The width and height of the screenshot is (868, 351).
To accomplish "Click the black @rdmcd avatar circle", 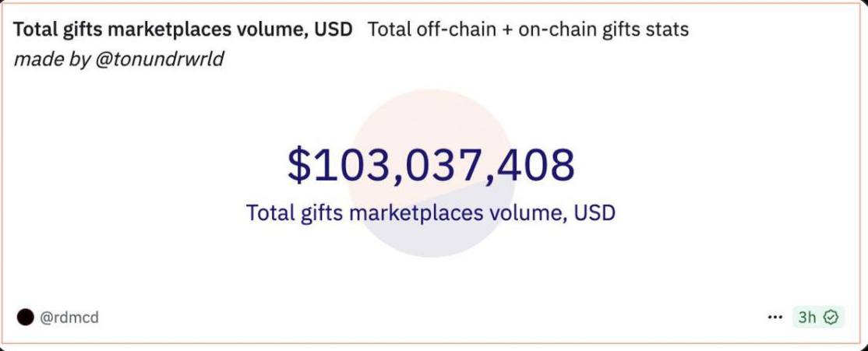I will (x=25, y=318).
